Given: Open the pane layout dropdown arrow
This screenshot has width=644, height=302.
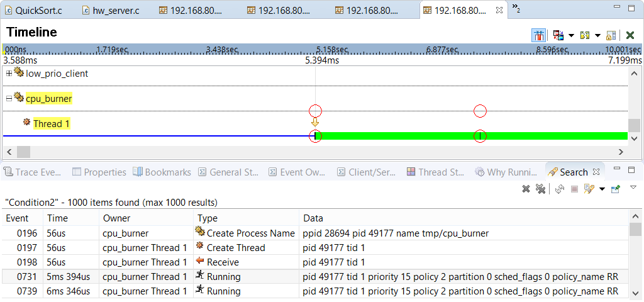Looking at the screenshot, I should pos(570,36).
